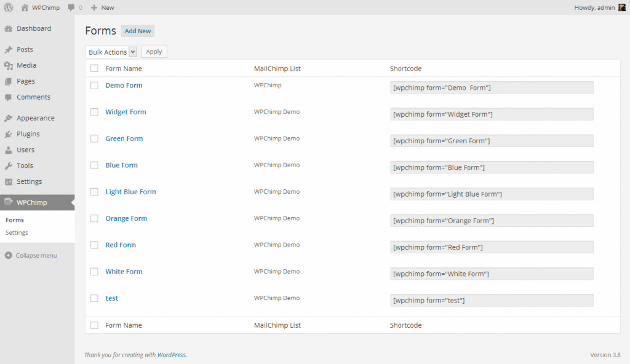630x364 pixels.
Task: Click the Apply bulk action button
Action: coord(154,52)
